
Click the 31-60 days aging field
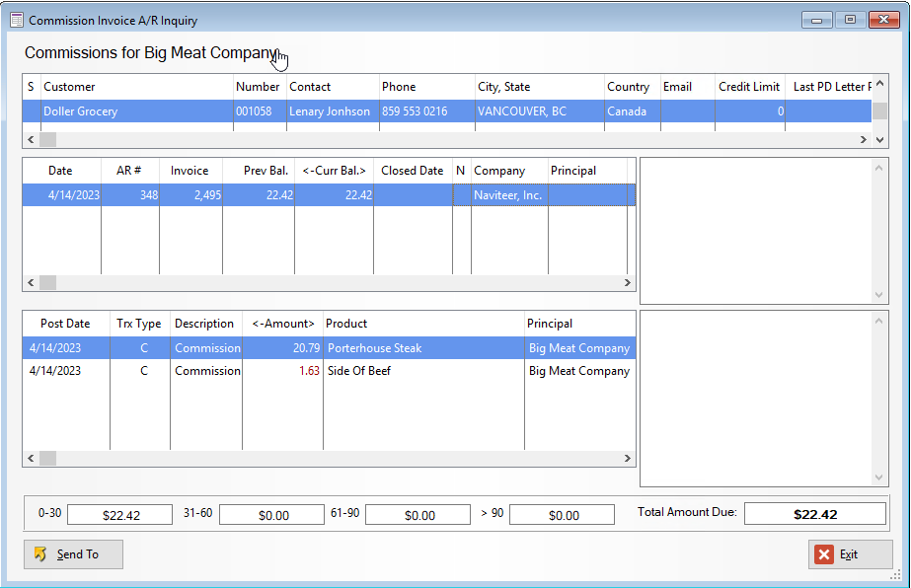point(271,515)
